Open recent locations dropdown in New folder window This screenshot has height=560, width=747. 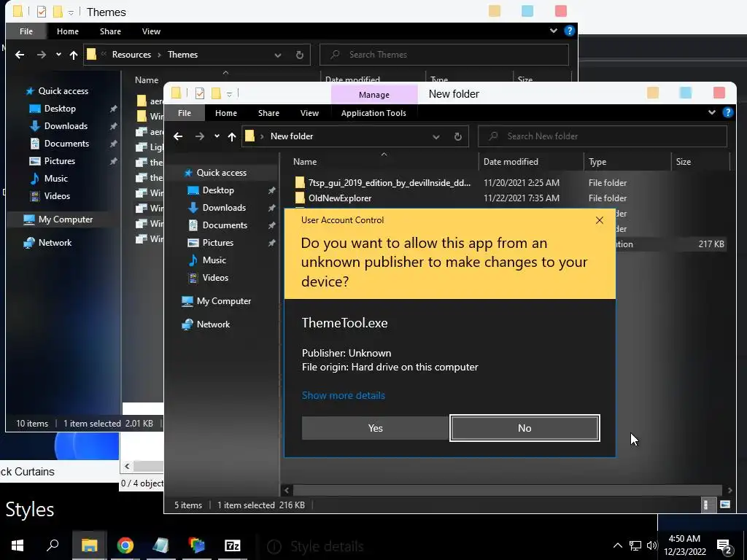[217, 136]
